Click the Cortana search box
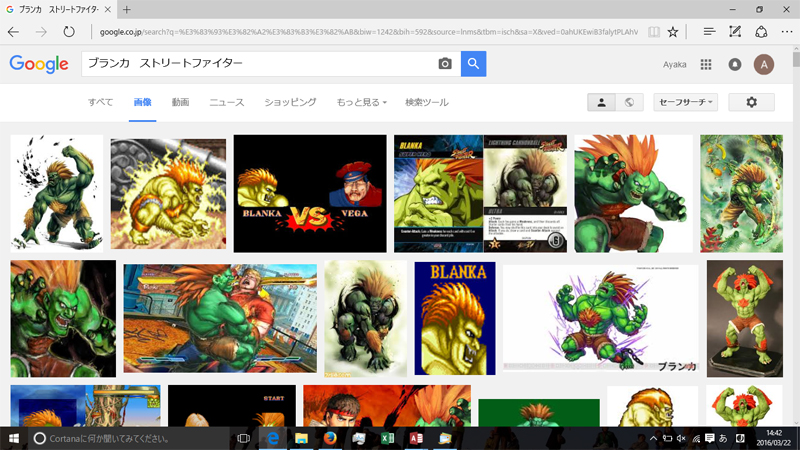Screen dimensions: 800x450 (130, 438)
